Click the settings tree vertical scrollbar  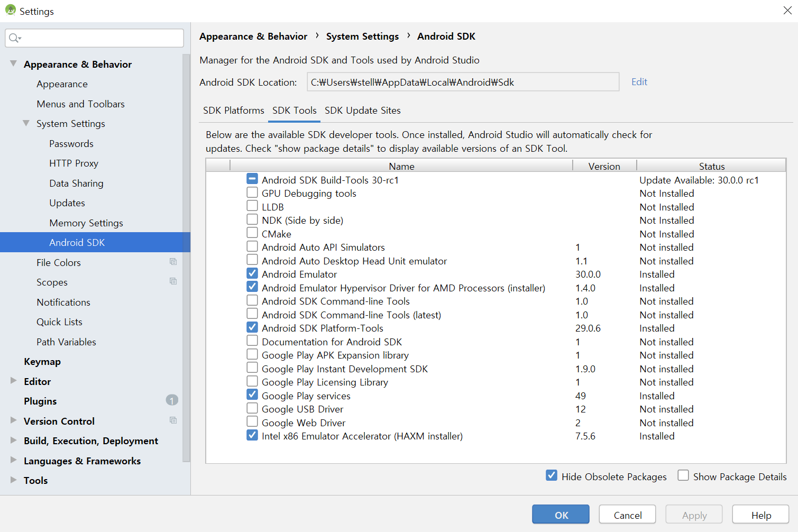tap(186, 258)
